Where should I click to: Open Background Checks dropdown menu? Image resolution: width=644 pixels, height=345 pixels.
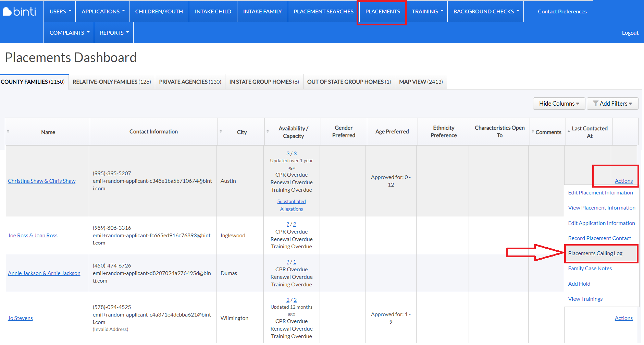pos(486,11)
